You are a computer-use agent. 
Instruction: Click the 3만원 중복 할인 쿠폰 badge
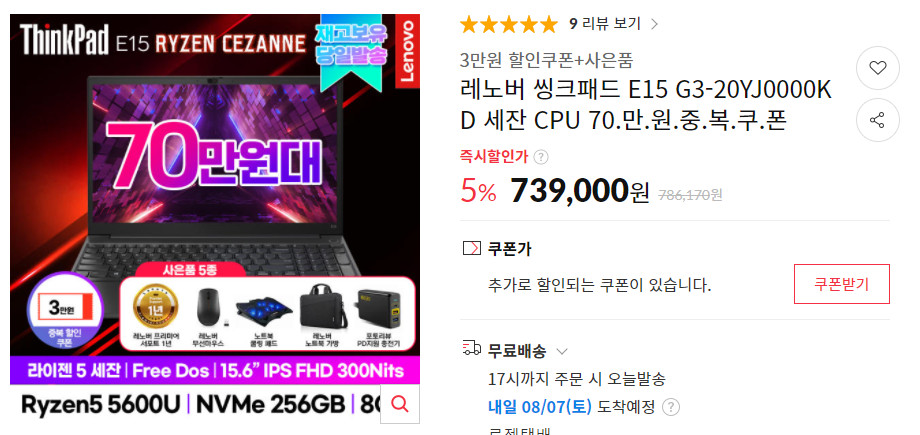pyautogui.click(x=66, y=311)
